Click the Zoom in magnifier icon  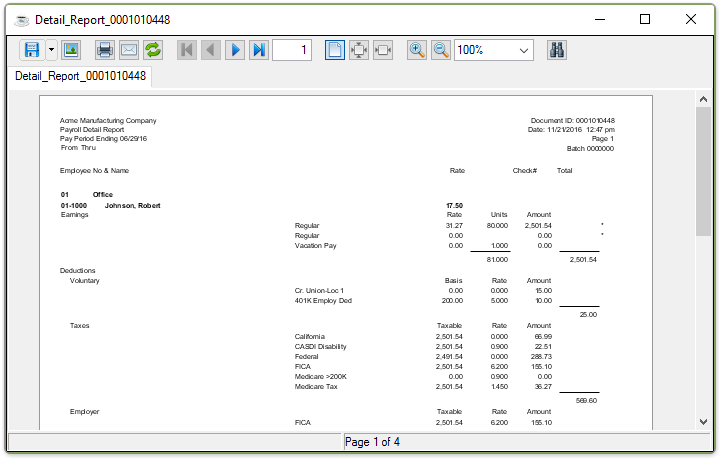pyautogui.click(x=417, y=50)
